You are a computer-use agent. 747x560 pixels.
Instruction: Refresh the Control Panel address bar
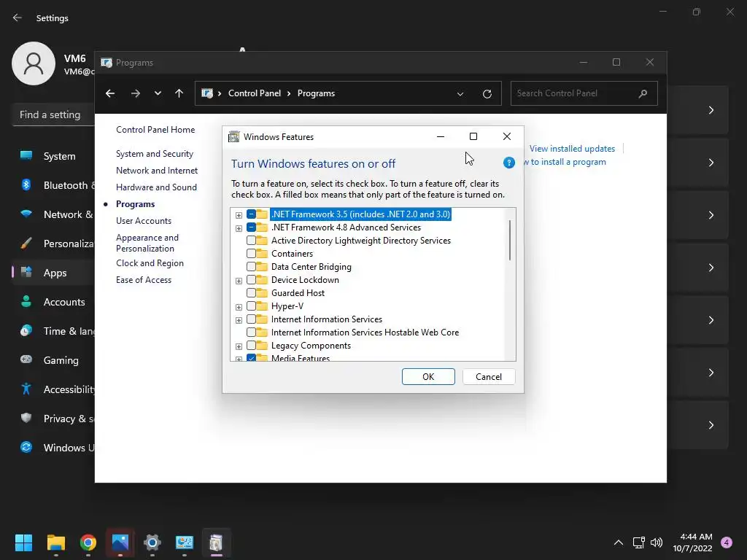(487, 94)
